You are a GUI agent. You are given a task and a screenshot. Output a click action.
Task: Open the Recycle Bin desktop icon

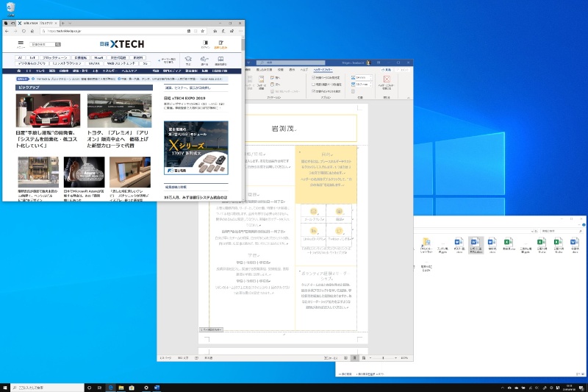click(11, 8)
